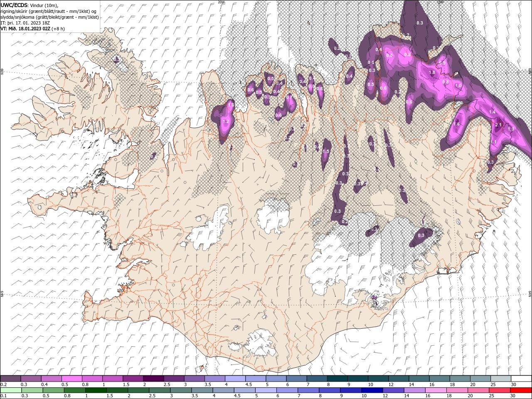Click the bright red rain swatch at 30
The height and width of the screenshot is (399, 532).
(521, 390)
